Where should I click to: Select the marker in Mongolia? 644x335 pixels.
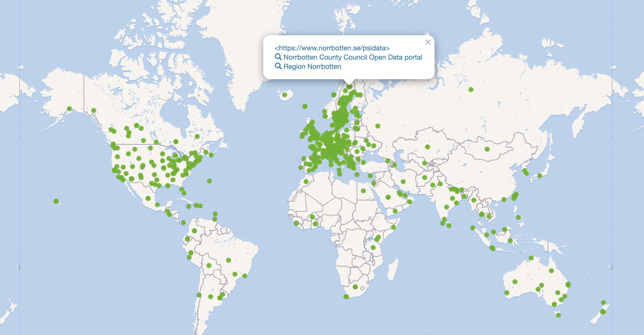point(487,149)
